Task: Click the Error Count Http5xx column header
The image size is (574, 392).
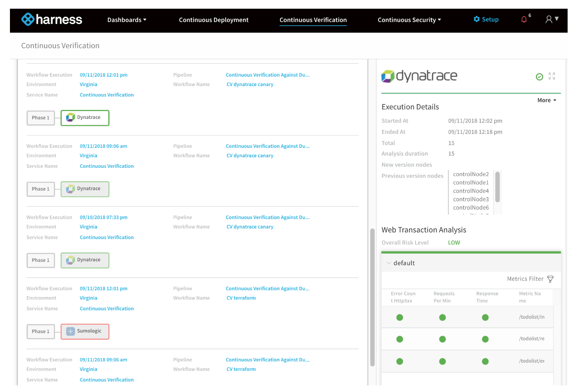Action: point(403,297)
